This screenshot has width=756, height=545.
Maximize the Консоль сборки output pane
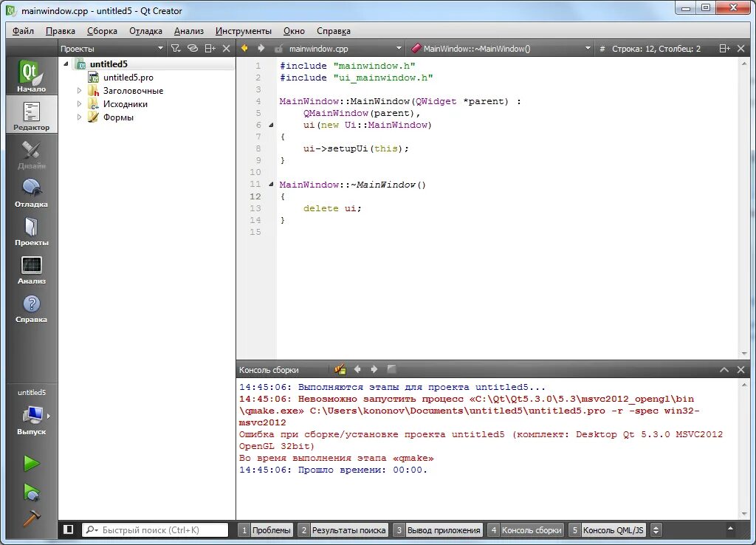(724, 370)
